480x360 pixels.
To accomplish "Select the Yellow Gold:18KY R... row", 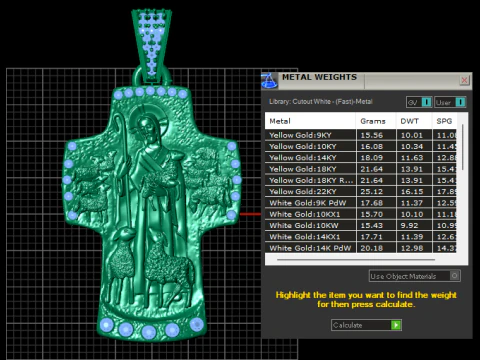I will (361, 180).
